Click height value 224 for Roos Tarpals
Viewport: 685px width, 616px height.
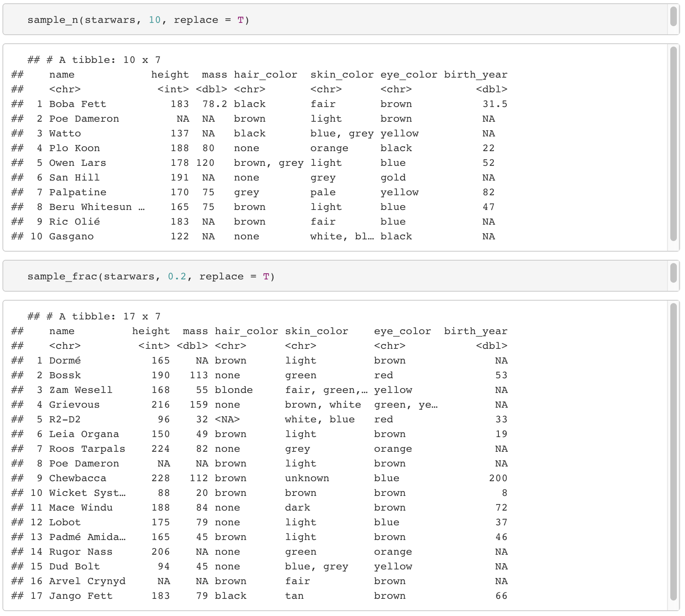[160, 449]
